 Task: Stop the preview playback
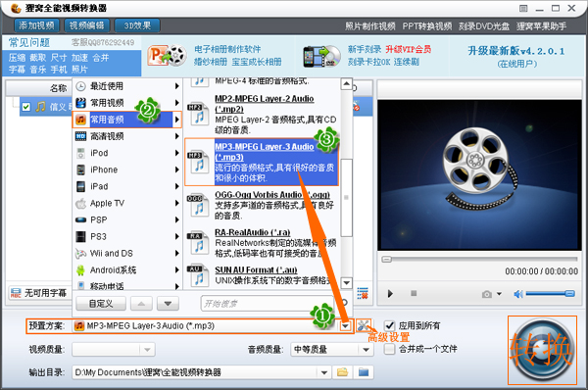coord(414,293)
